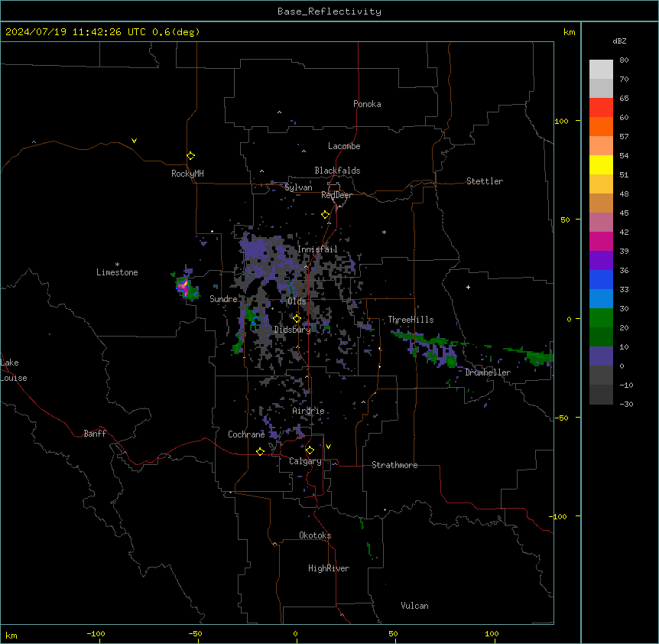Click the Lacombe city label

tap(344, 146)
